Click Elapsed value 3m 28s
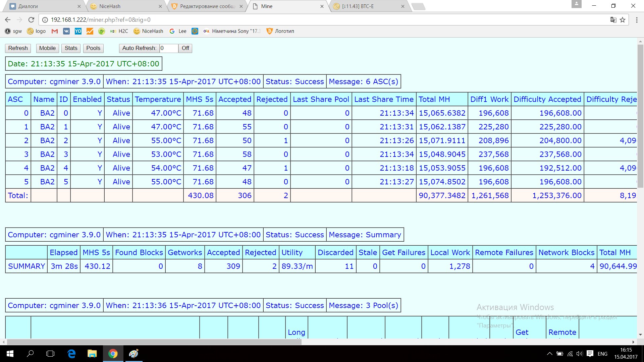 [64, 266]
